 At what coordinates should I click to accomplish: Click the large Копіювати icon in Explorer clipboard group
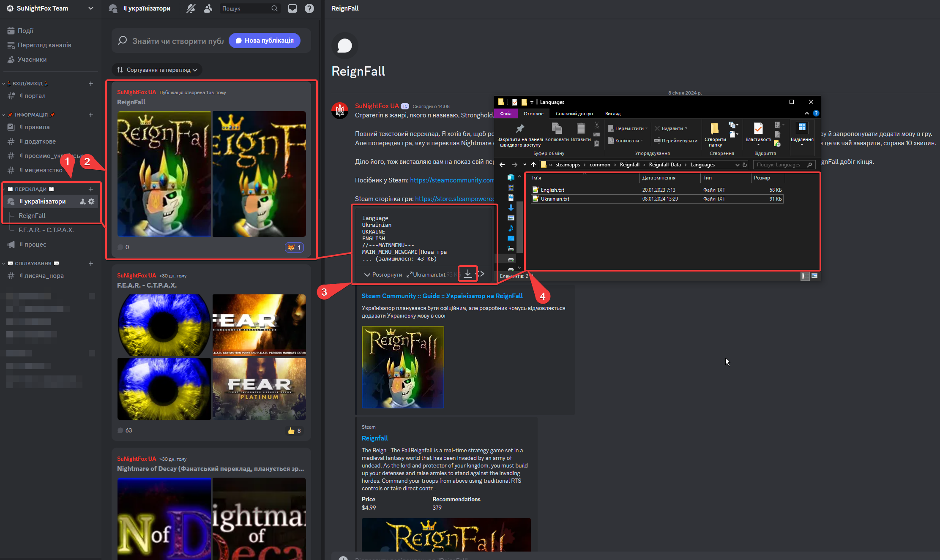(557, 128)
